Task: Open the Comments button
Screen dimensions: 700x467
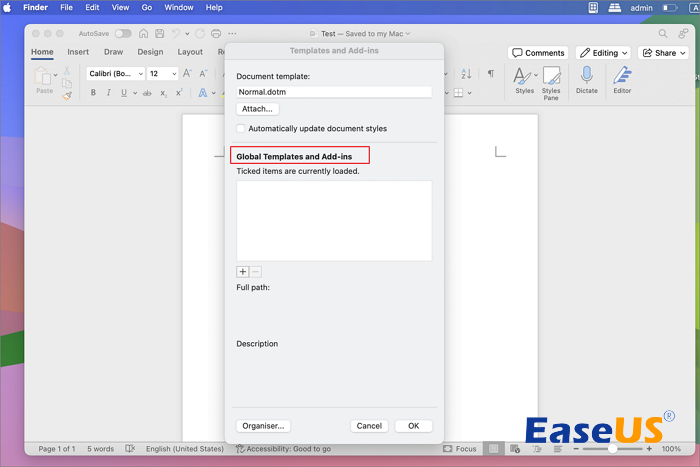Action: pyautogui.click(x=538, y=53)
